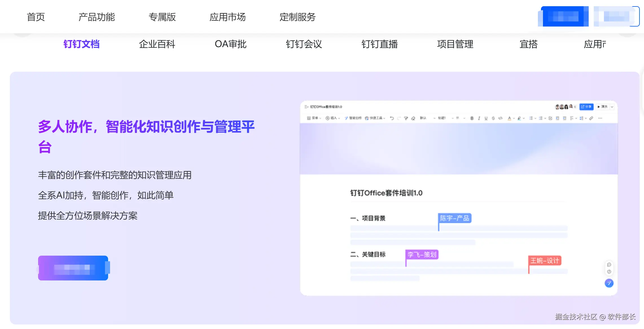Toggle strikethrough formatting icon
The image size is (644, 329).
point(493,118)
